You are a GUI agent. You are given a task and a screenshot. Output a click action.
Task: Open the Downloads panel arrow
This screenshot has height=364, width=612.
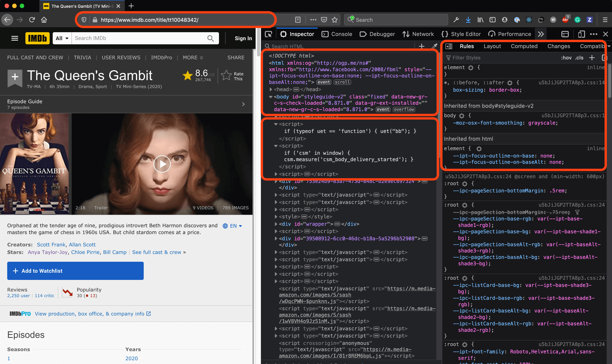468,20
